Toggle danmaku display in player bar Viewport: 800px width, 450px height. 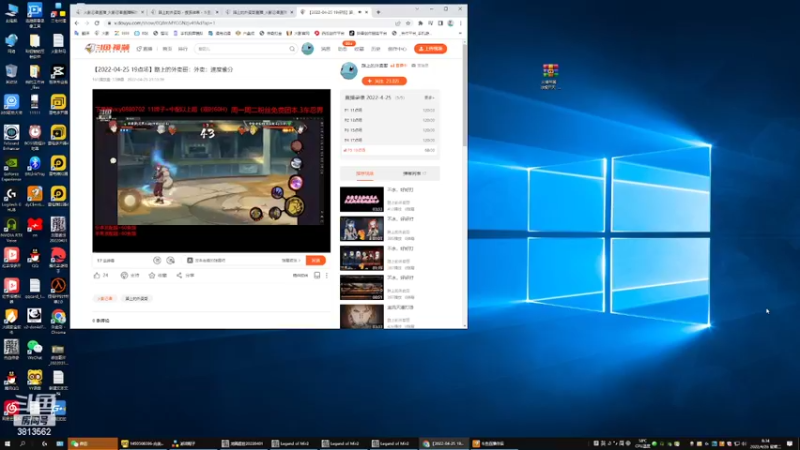click(x=157, y=260)
